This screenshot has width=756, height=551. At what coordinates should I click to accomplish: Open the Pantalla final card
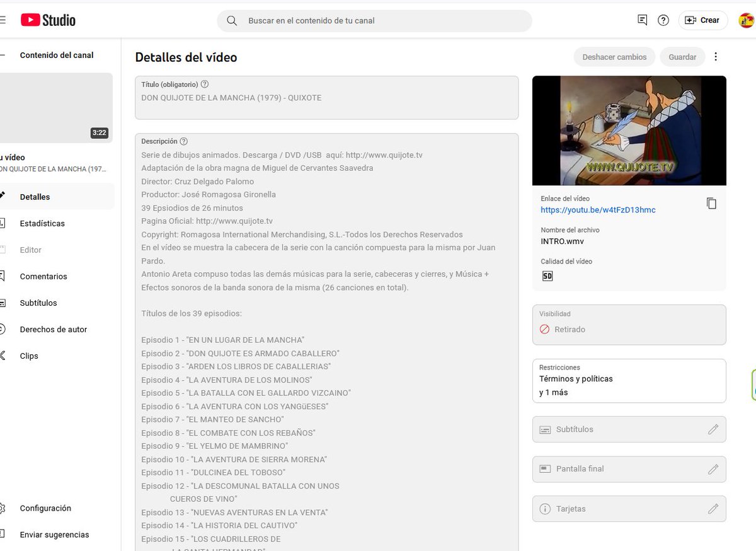(629, 469)
